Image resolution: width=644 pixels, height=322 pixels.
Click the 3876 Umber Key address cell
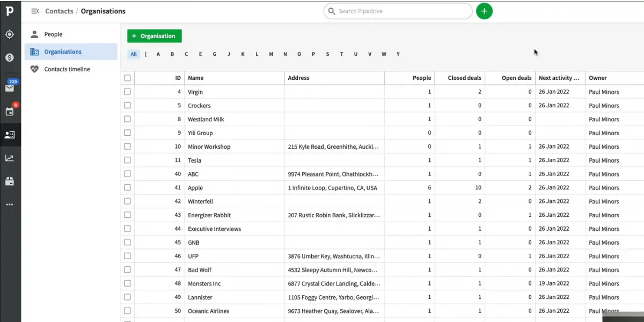[x=334, y=256]
